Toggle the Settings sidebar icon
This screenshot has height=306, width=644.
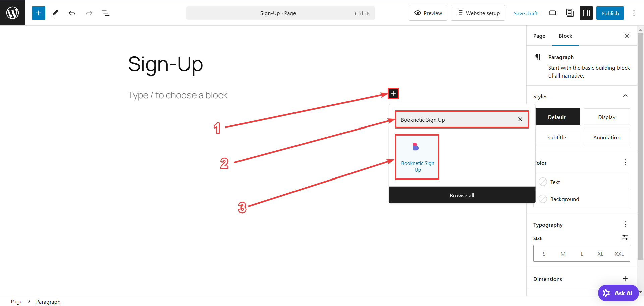coord(586,13)
